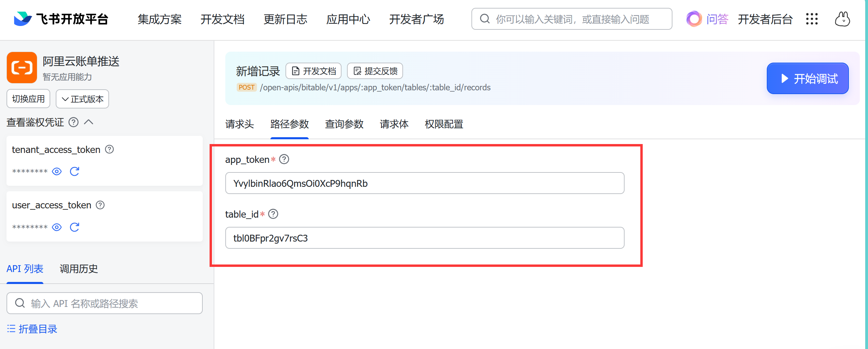Select the 调用历史 tab

point(79,269)
